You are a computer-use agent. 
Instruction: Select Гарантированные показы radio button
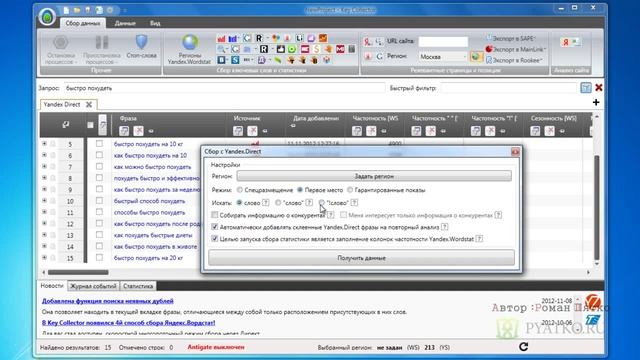350,190
